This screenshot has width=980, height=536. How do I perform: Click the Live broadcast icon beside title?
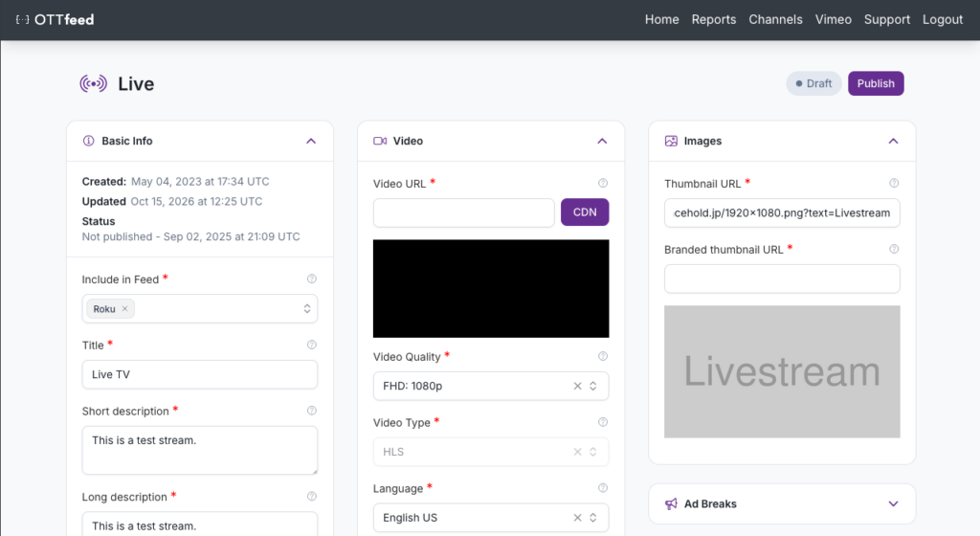click(x=93, y=83)
